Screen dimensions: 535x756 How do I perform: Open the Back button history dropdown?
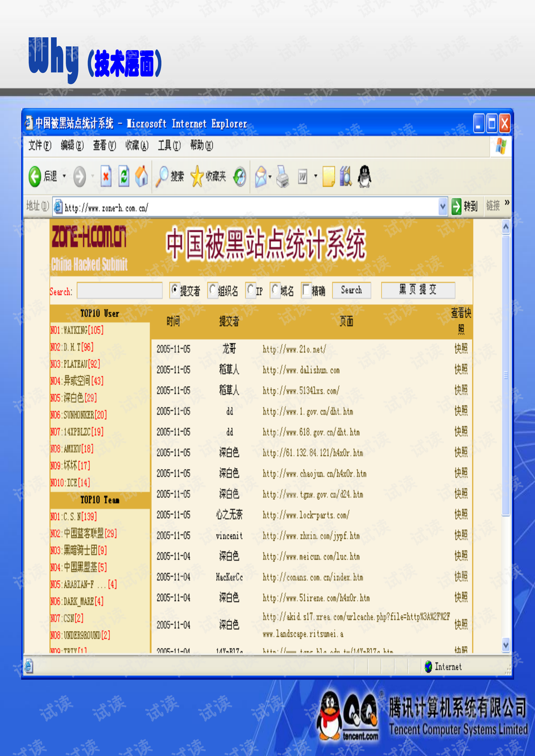[64, 177]
